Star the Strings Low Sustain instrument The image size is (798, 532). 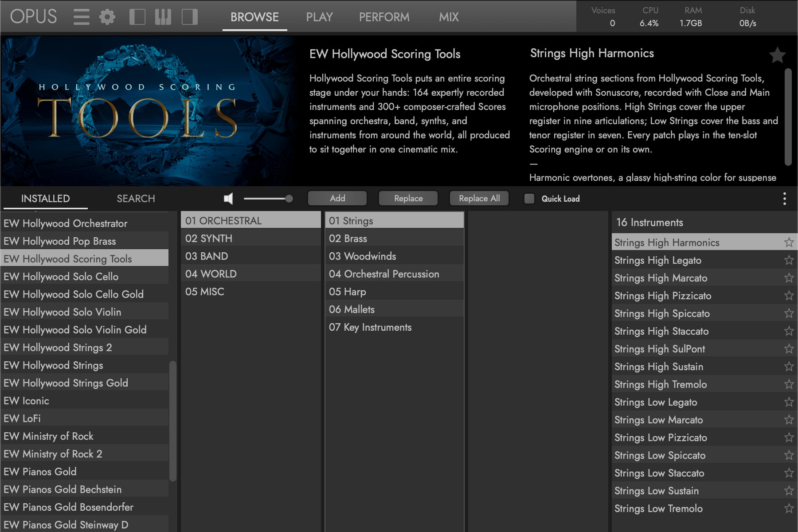tap(789, 490)
